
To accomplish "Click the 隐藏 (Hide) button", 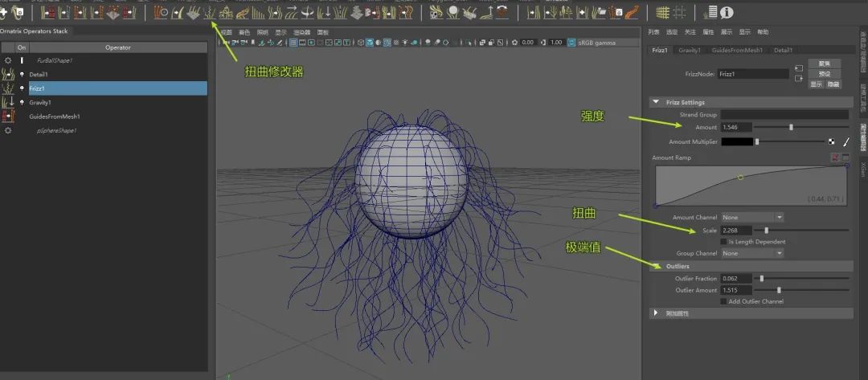I will (833, 84).
